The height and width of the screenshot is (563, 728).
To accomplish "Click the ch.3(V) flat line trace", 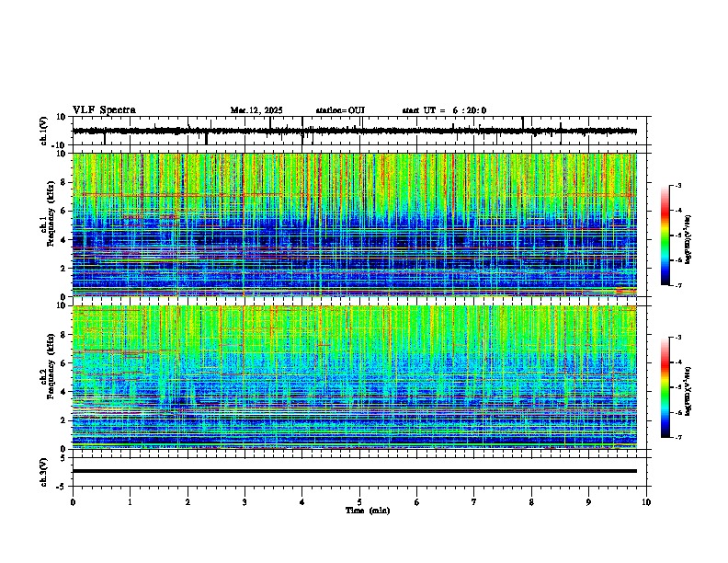I will [355, 471].
